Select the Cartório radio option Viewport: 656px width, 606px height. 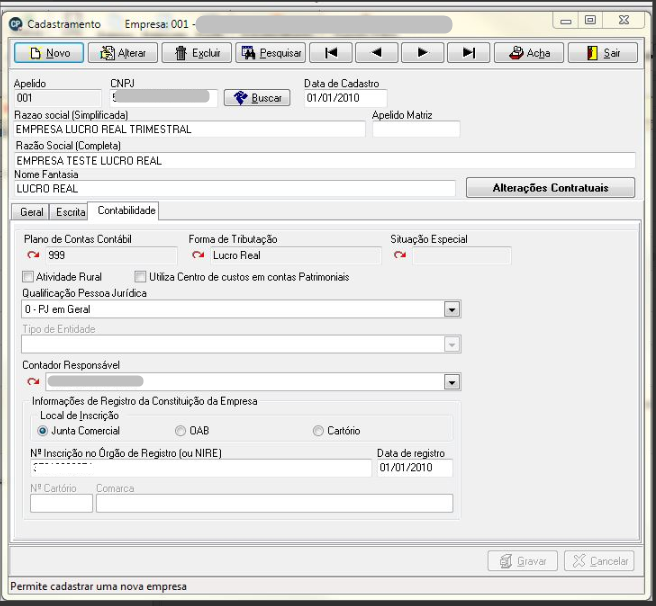point(318,431)
